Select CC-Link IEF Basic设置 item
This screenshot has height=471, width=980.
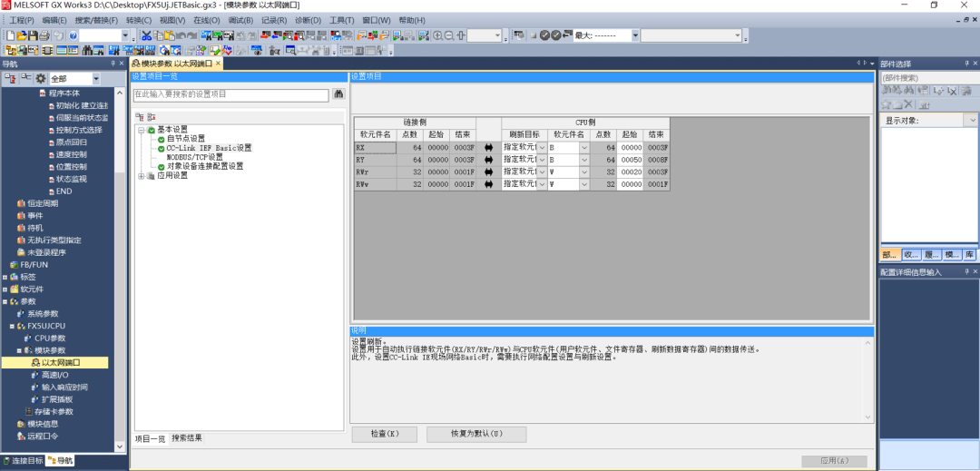coord(209,148)
